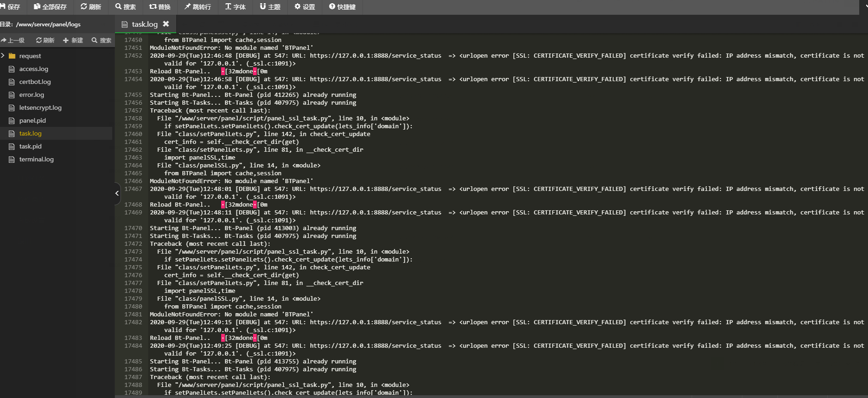Open the Font (字体) settings
Image resolution: width=868 pixels, height=398 pixels.
coord(235,7)
